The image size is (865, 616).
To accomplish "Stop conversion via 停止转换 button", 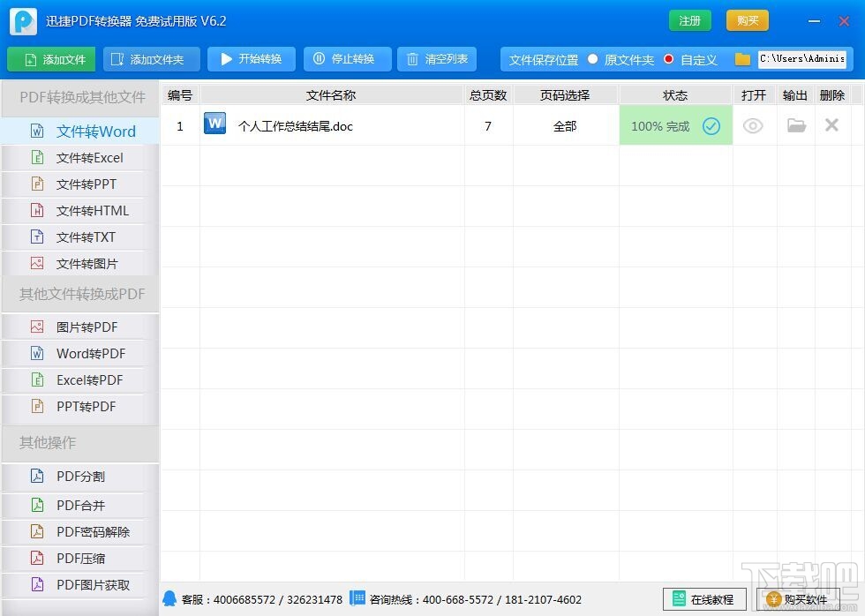I will coord(347,59).
